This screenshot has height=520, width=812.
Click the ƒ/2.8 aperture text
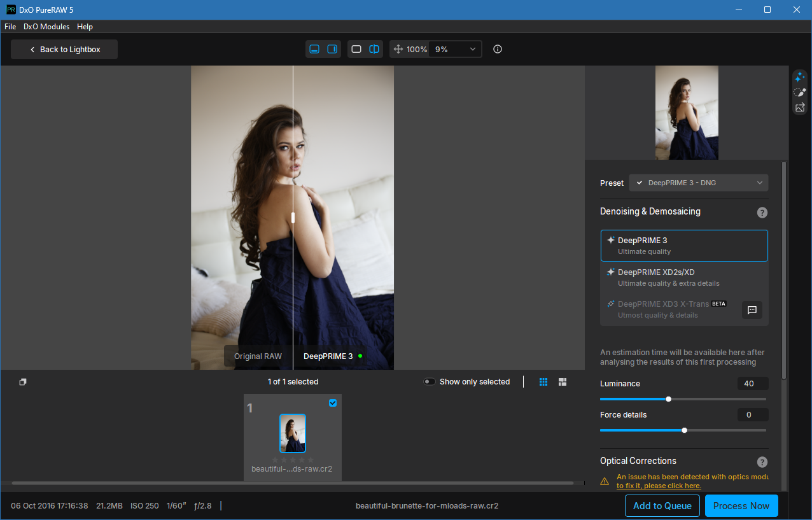(203, 506)
